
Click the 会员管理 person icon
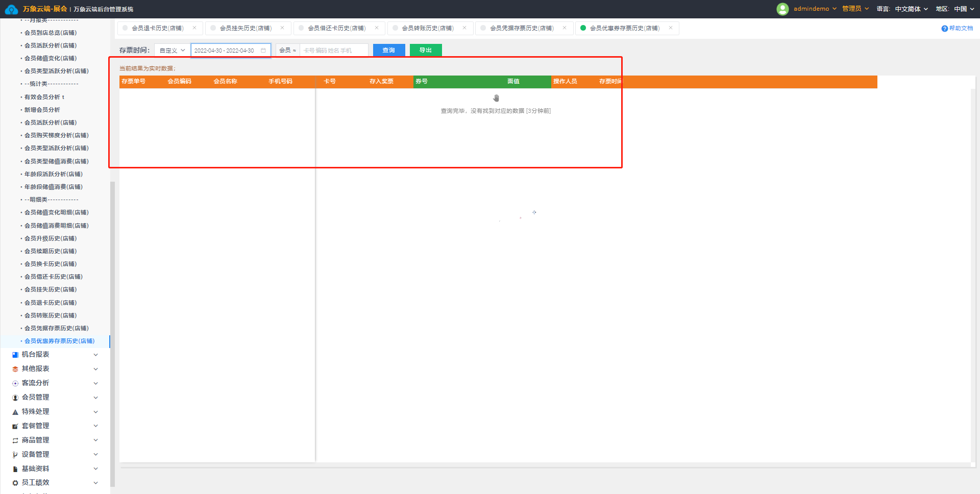[15, 398]
